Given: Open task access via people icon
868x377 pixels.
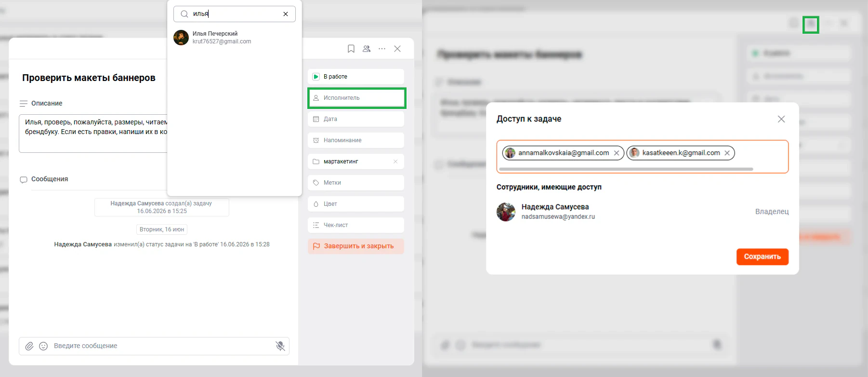Looking at the screenshot, I should pyautogui.click(x=367, y=49).
